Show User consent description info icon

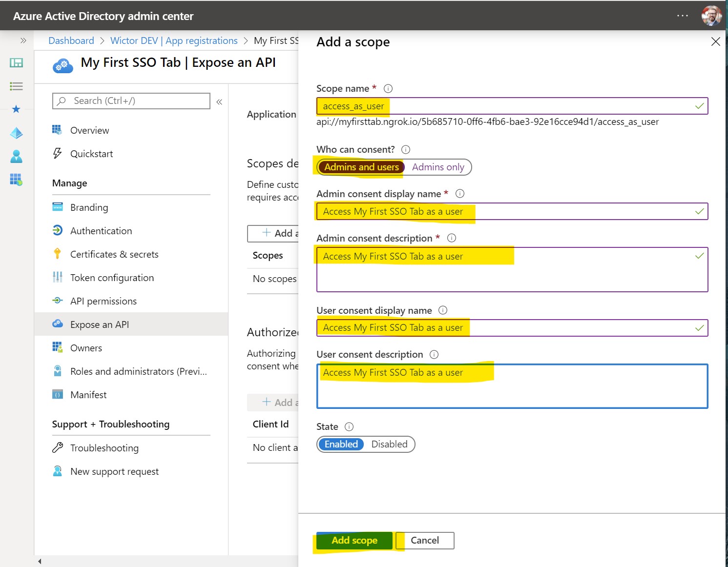434,355
